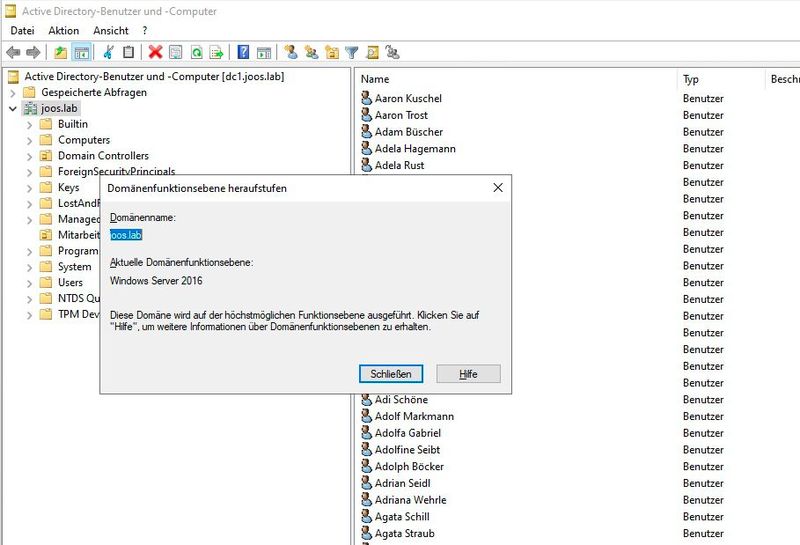Open the Ansicht menu
The height and width of the screenshot is (545, 800).
pyautogui.click(x=111, y=31)
